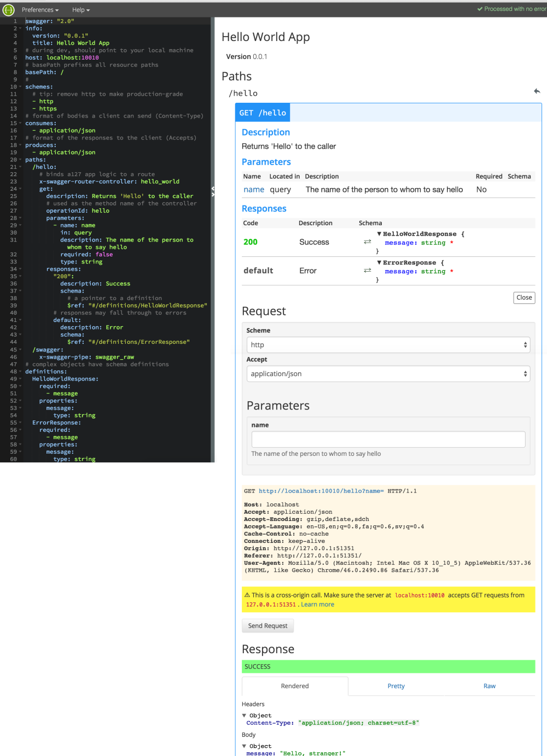Switch to the Raw response tab

pos(490,686)
